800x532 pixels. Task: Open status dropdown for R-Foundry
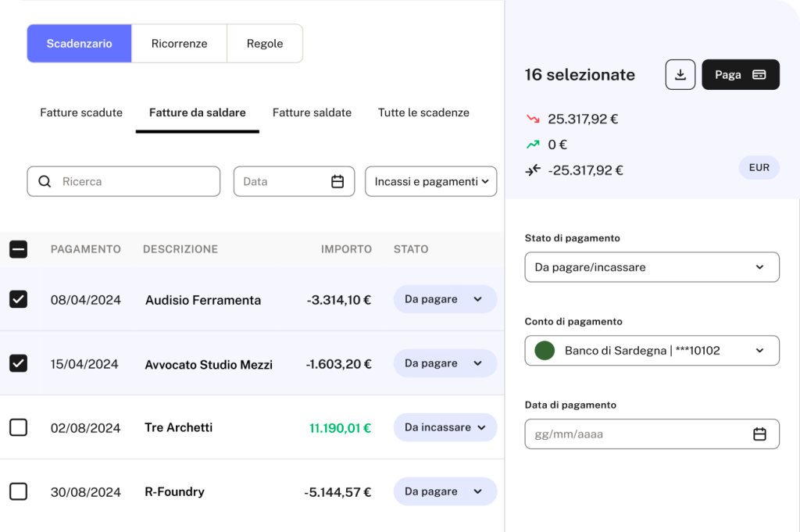click(x=445, y=491)
